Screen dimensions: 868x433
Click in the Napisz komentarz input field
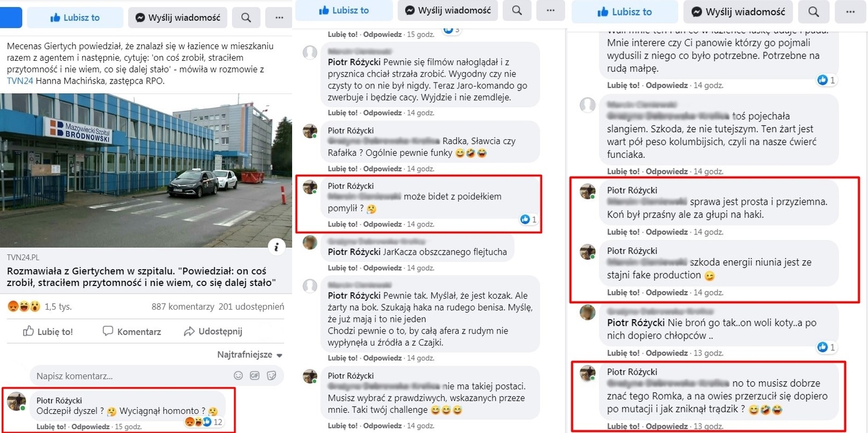[x=131, y=376]
